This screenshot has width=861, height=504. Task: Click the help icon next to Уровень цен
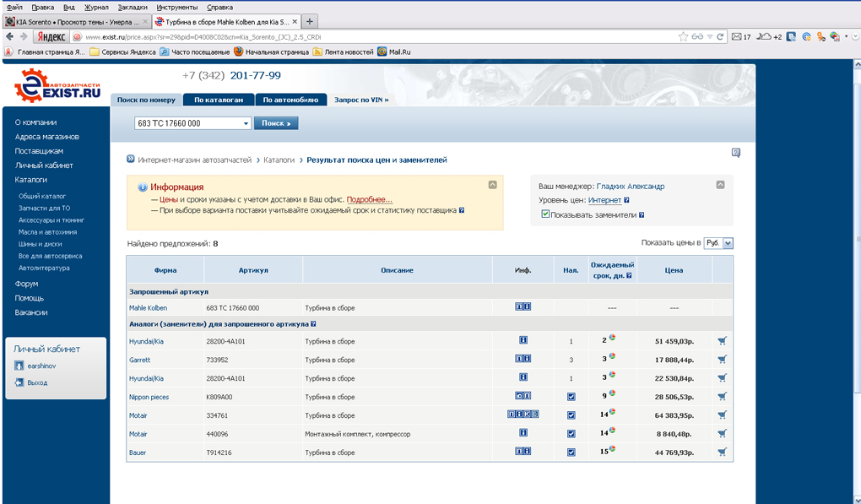coord(627,201)
